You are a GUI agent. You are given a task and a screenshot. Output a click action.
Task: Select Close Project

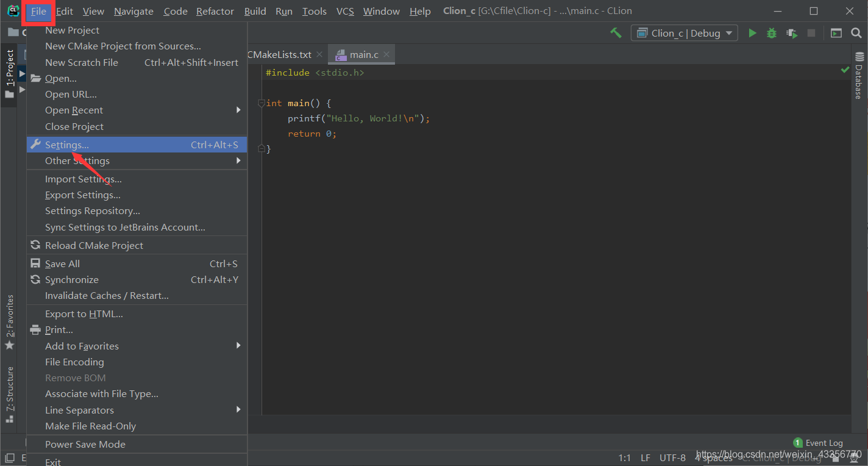[x=137, y=126]
